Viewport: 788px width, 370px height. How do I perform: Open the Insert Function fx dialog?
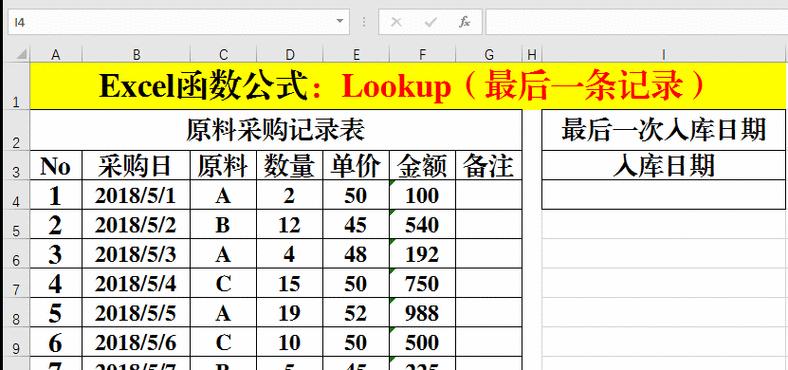(x=464, y=22)
